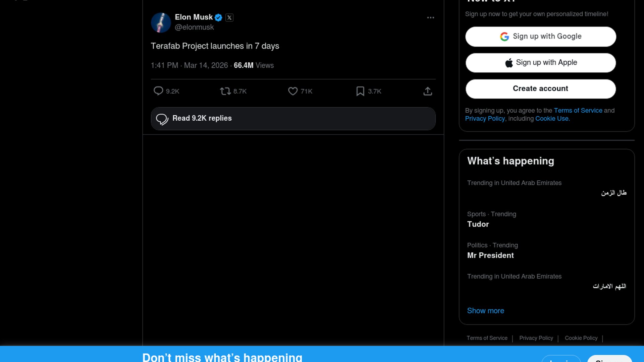
Task: Click the share upload icon
Action: tap(428, 91)
